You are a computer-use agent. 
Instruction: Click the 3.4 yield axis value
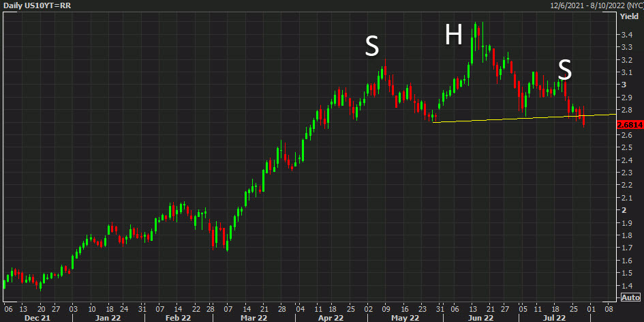626,35
